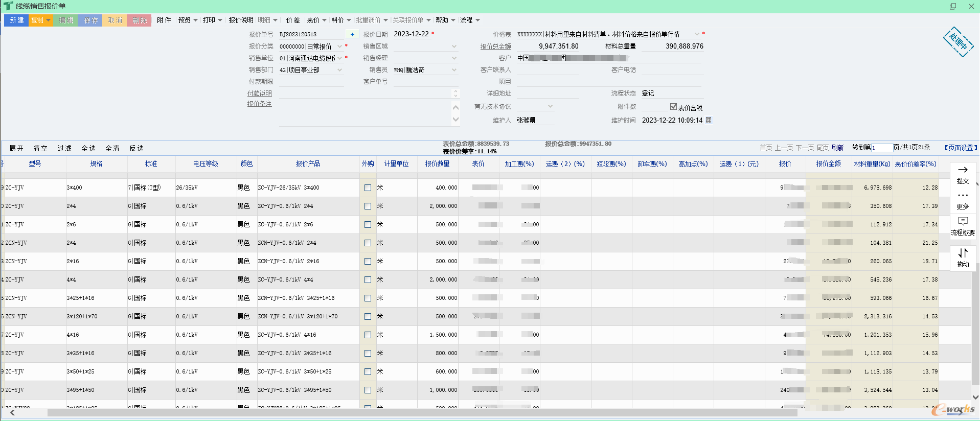The width and height of the screenshot is (980, 421).
Task: Check 外购 box for ZC-YJV 2*6 row
Action: (x=368, y=224)
